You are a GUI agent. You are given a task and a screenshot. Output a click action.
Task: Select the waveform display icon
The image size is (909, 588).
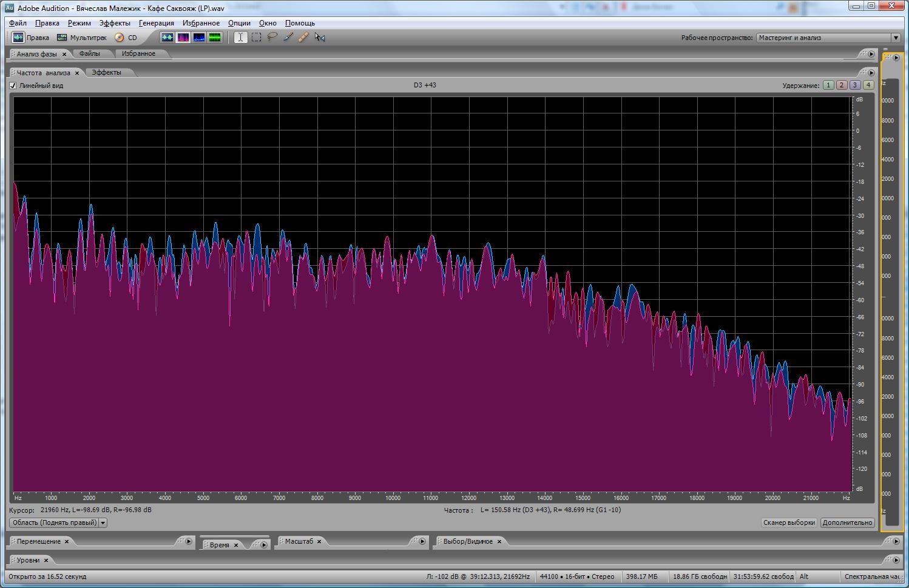click(x=167, y=38)
